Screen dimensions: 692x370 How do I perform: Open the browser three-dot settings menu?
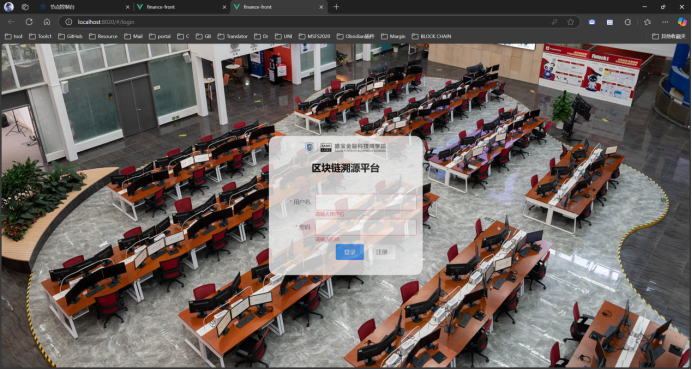point(665,22)
